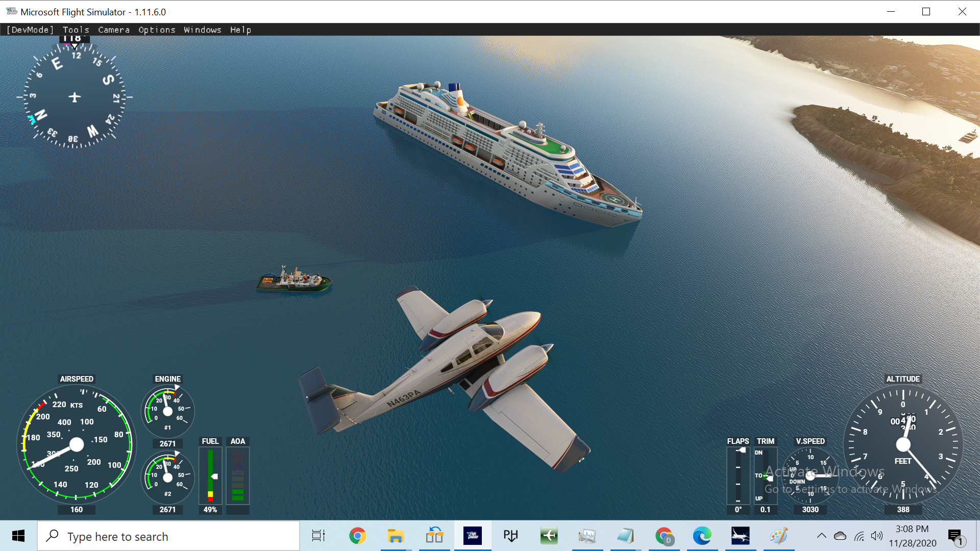Open the notepad taskbar app
This screenshot has height=551, width=980.
[x=626, y=536]
